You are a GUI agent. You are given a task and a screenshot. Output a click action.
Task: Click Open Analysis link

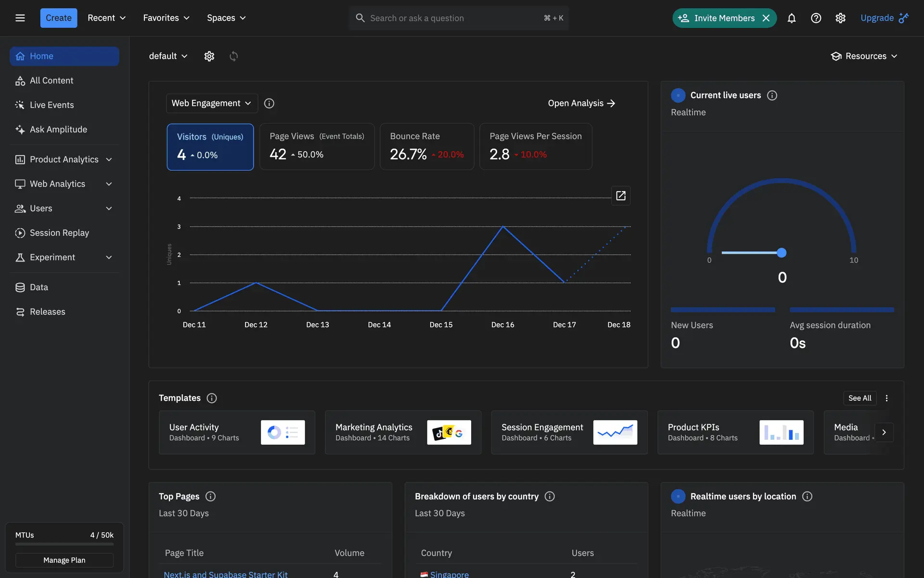point(581,103)
